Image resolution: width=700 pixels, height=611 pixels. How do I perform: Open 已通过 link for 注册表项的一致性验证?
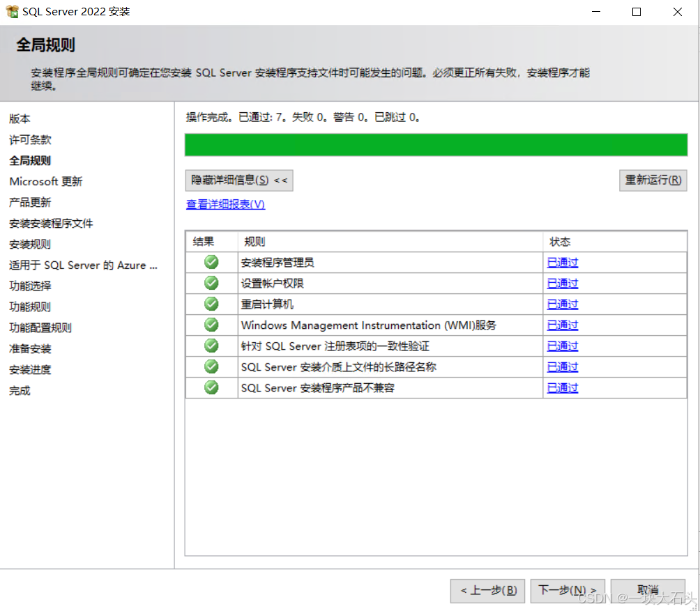coord(563,346)
